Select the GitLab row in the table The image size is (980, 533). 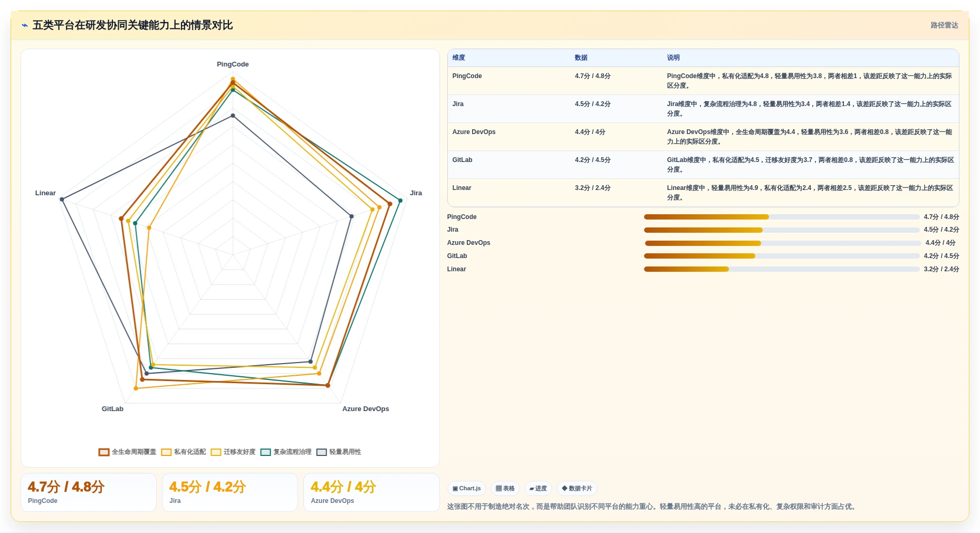(703, 165)
